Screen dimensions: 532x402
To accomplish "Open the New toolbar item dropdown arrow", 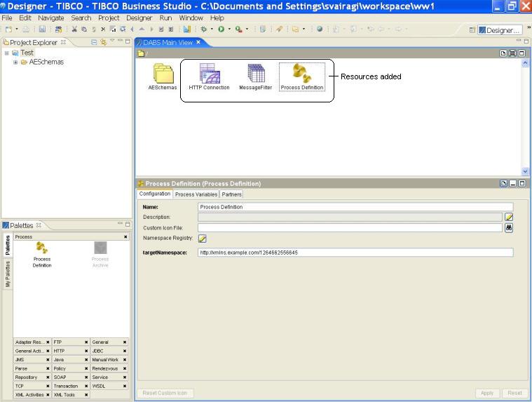I will click(17, 29).
